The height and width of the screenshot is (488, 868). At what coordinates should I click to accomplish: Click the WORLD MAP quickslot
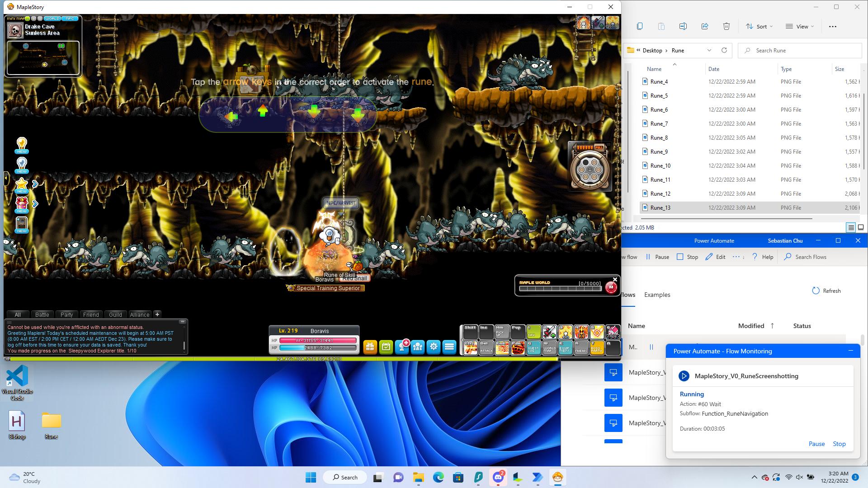tap(549, 347)
